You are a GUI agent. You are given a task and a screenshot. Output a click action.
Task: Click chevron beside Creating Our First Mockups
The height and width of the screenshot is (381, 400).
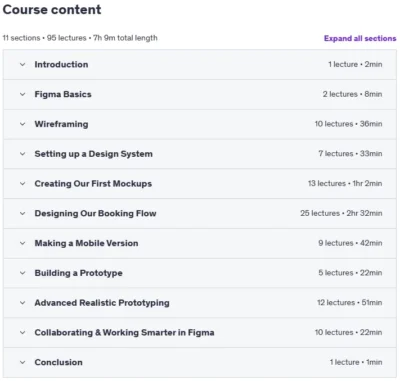point(22,184)
